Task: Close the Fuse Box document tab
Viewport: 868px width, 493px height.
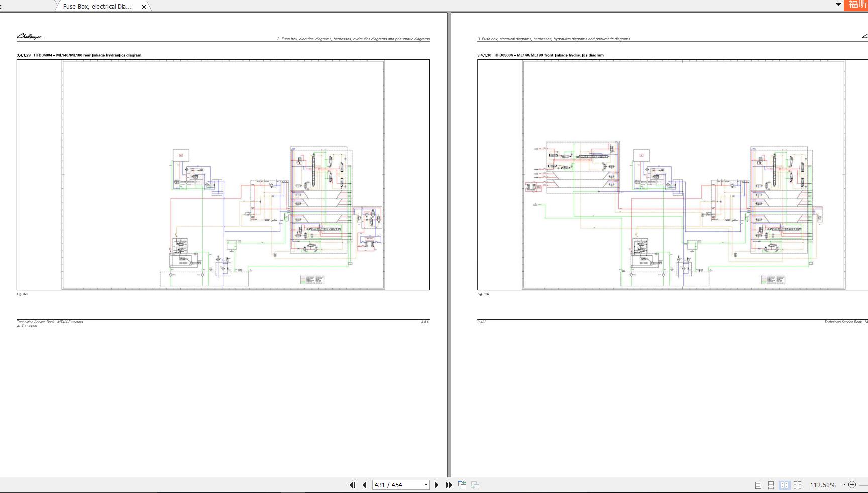Action: click(x=144, y=7)
